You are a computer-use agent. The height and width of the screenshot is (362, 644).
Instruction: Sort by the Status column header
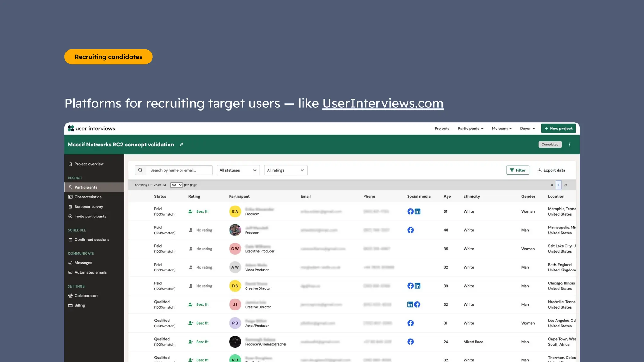point(160,196)
